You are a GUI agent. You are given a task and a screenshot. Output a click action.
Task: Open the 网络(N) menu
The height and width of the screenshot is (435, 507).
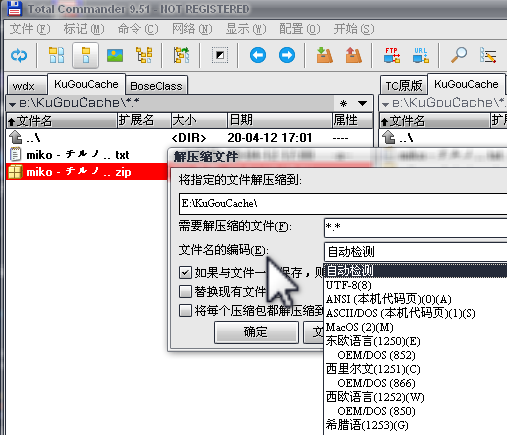point(192,29)
